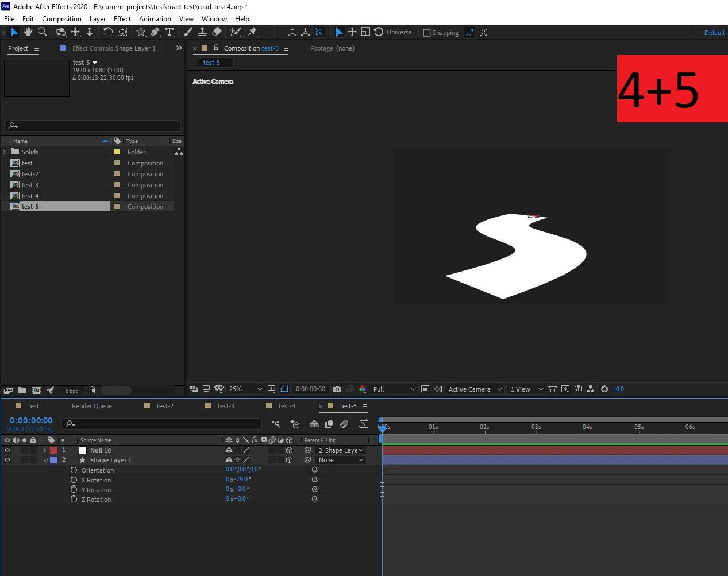Collapse Shape Layer 1 properties

point(45,460)
